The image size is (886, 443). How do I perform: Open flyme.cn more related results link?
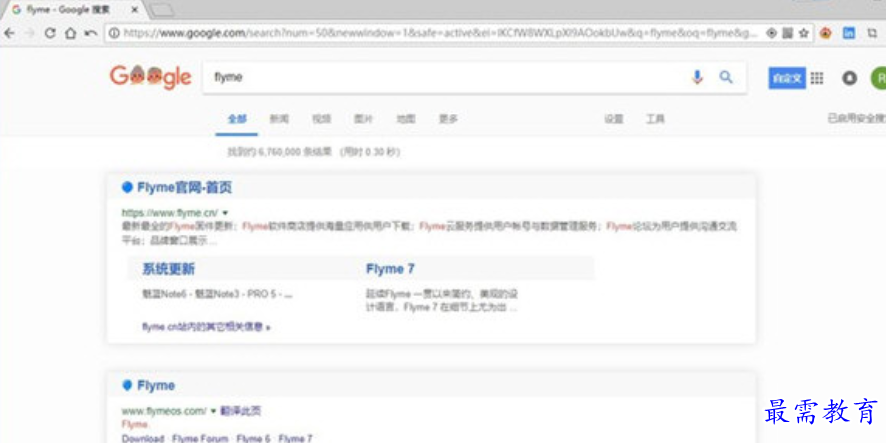[x=206, y=327]
